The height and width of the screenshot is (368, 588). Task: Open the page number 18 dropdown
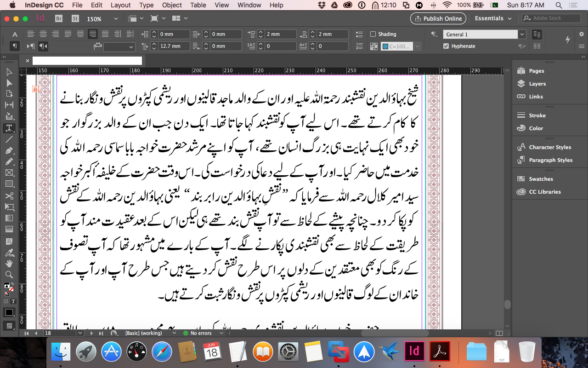pos(81,333)
